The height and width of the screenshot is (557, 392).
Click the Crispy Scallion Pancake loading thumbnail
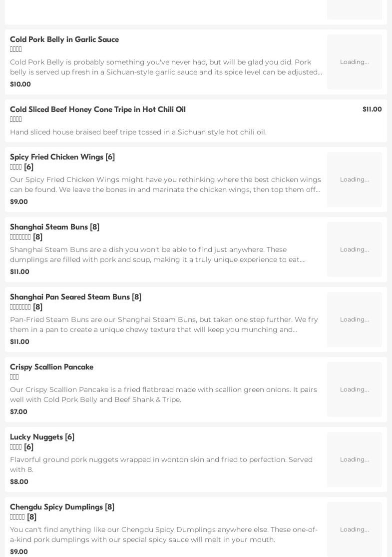click(x=354, y=389)
